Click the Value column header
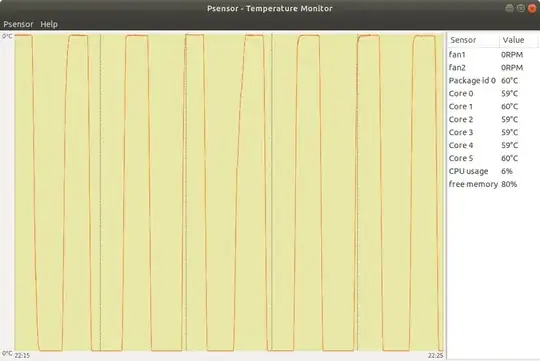This screenshot has width=540, height=361. tap(518, 40)
